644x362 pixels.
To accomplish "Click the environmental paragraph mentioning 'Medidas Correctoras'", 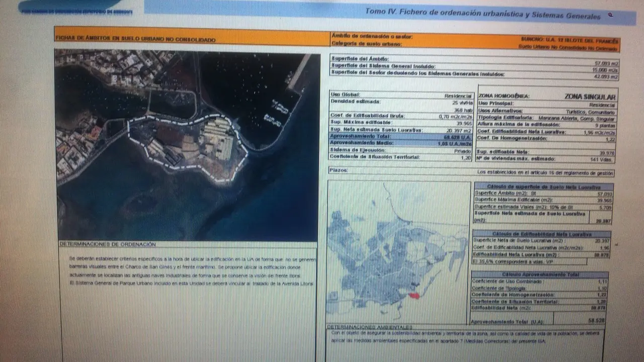I will coord(464,337).
